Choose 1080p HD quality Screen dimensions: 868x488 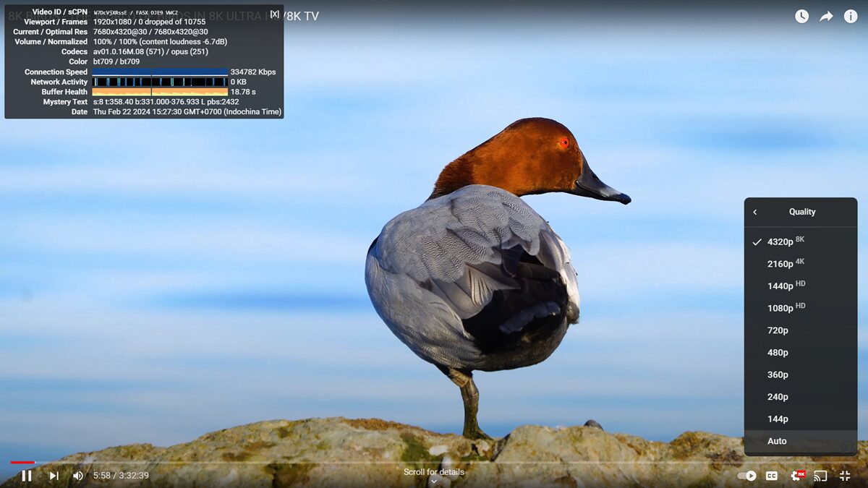[x=801, y=308]
